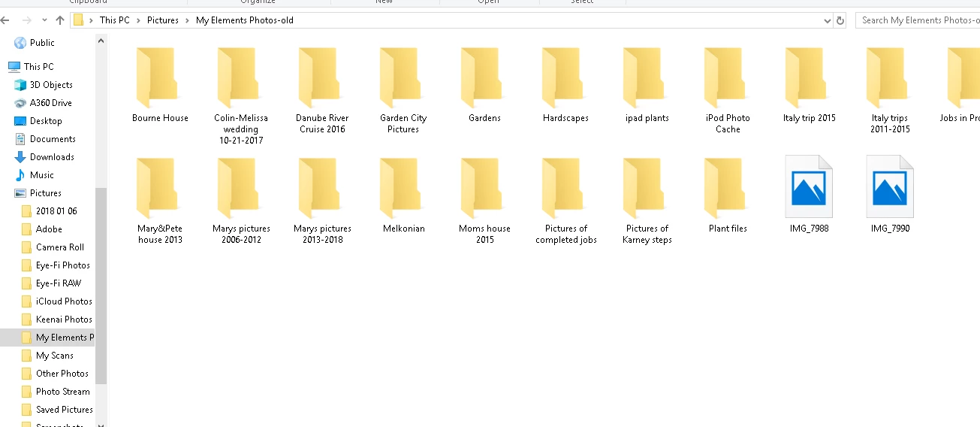This screenshot has height=427, width=980.
Task: Open iCloud Photos in the sidebar
Action: click(64, 301)
